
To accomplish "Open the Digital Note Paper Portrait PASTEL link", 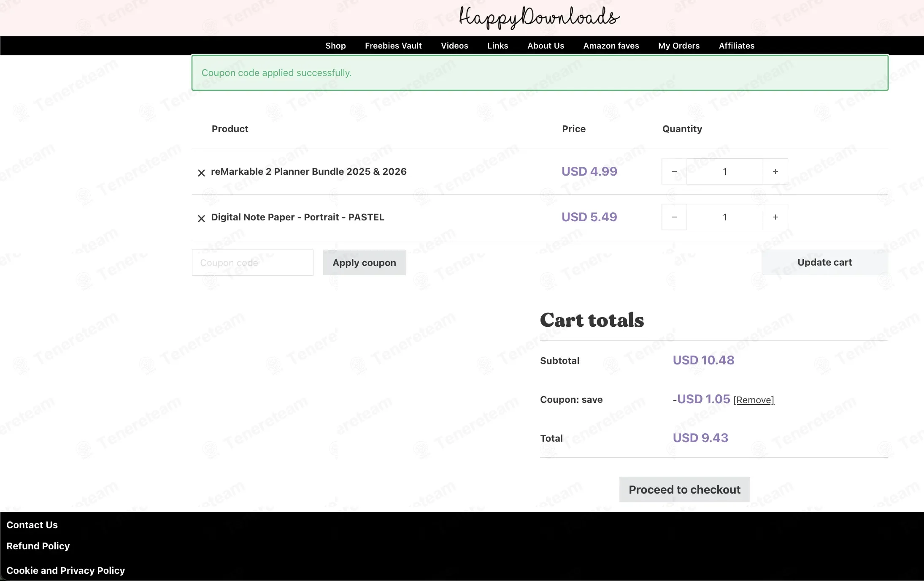I will (x=297, y=217).
